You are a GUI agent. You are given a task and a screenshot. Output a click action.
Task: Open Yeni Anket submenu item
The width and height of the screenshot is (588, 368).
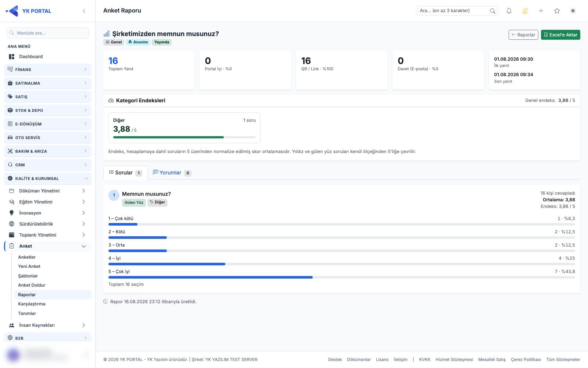(x=53, y=266)
